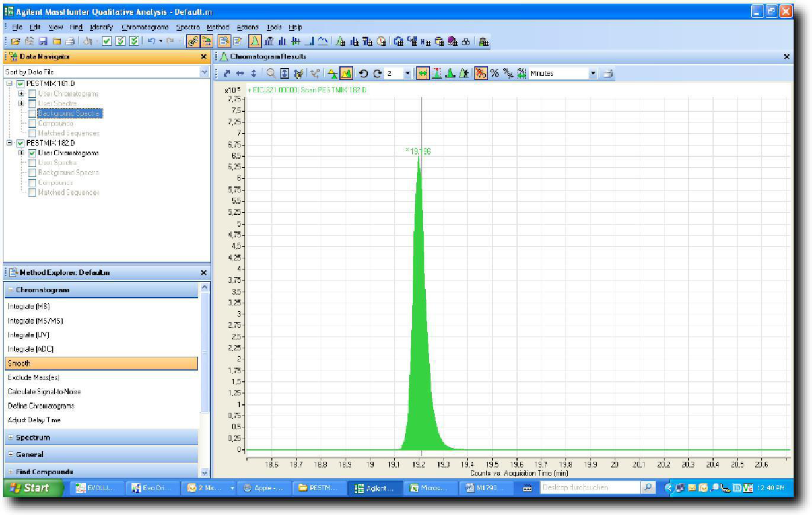This screenshot has width=812, height=515.
Task: Click the Desktop durchsuchen search field
Action: 589,488
